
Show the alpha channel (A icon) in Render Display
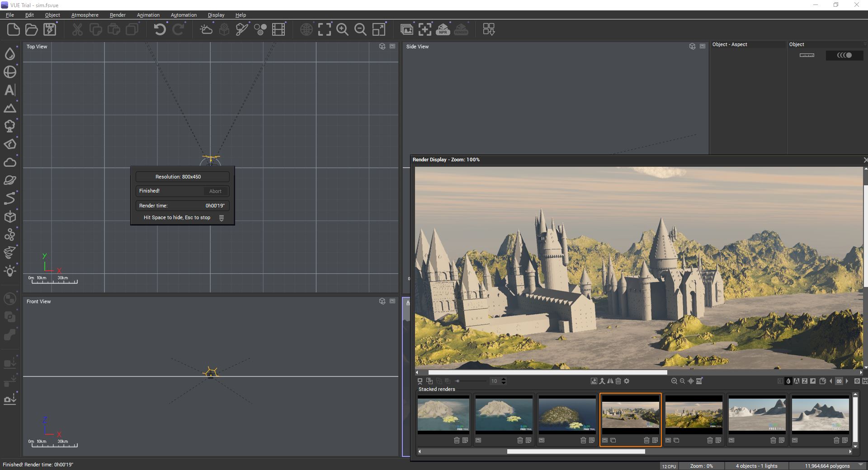(x=797, y=381)
